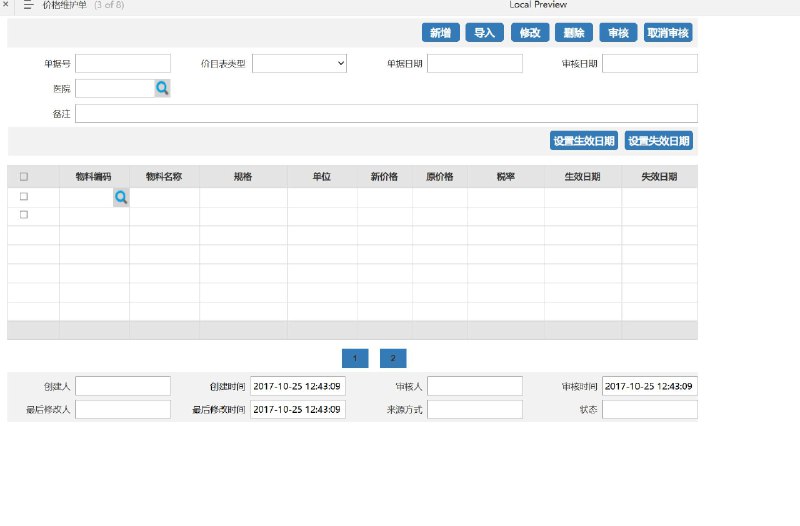Click the 新增 button
Screen dimensions: 800x526
440,33
